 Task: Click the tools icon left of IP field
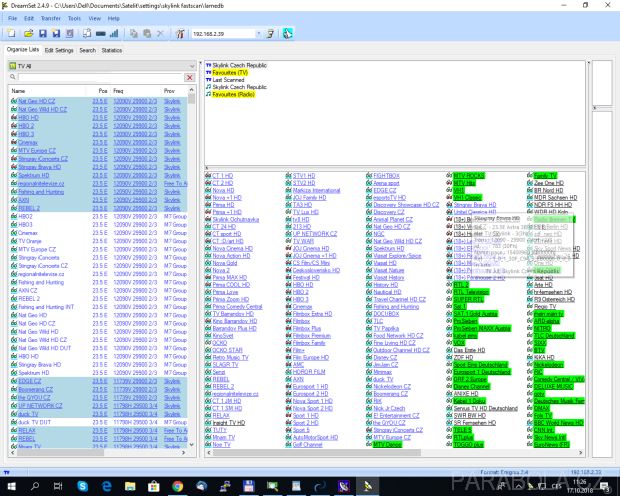(180, 34)
